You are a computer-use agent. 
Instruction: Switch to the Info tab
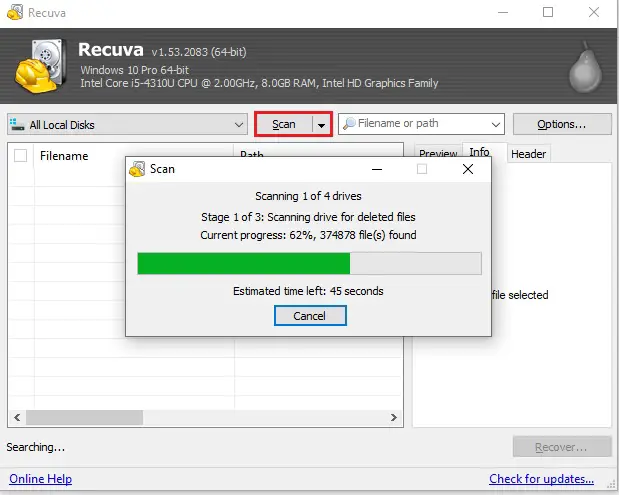click(x=479, y=152)
